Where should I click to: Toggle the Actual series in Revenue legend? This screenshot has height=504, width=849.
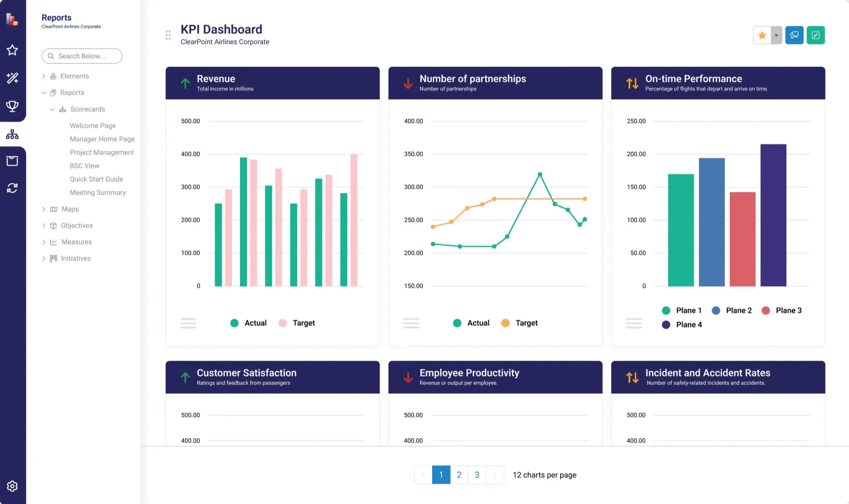(248, 323)
